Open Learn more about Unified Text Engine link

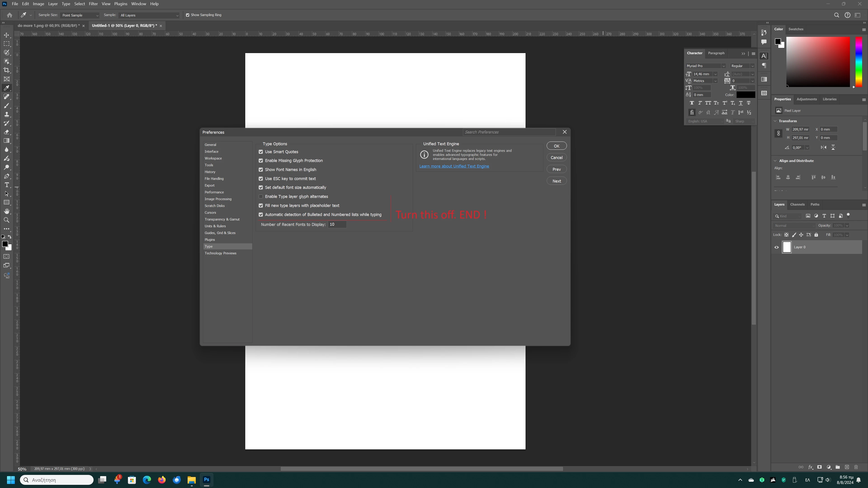454,166
